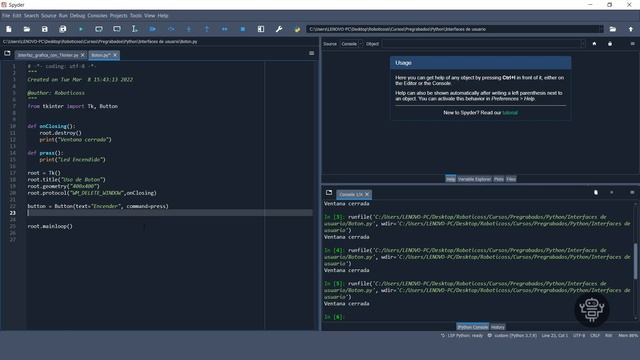Run cell and advance

tap(117, 29)
